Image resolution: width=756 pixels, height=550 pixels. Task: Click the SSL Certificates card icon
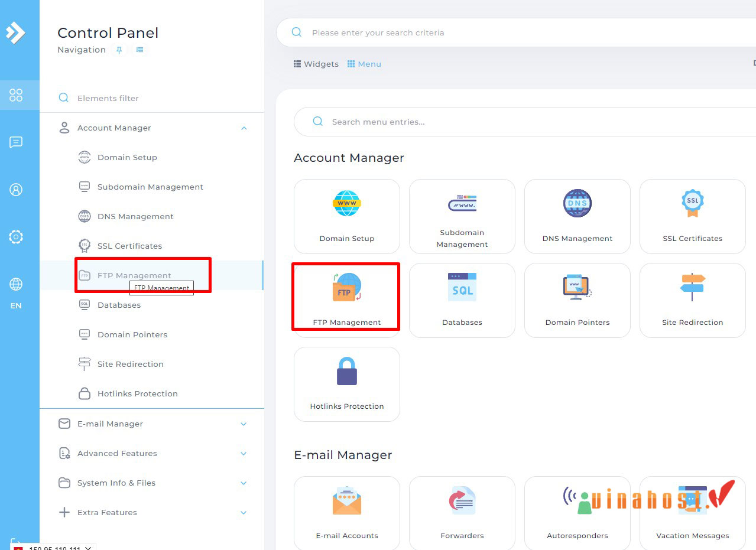693,204
